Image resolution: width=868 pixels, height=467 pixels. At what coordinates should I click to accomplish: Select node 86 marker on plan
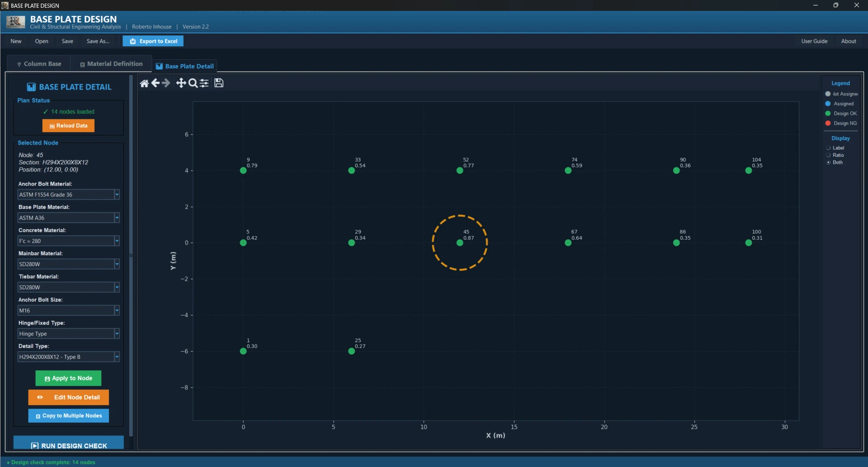click(676, 243)
